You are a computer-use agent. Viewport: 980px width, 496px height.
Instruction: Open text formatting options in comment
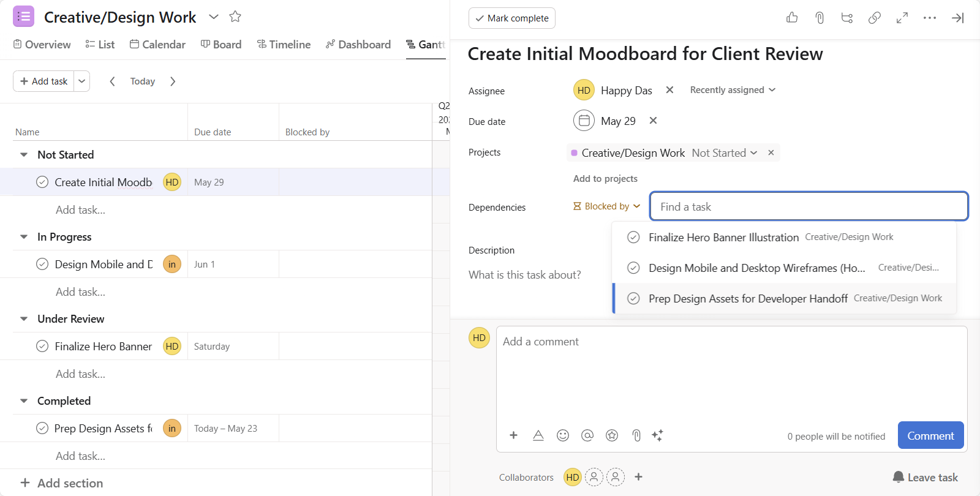point(538,435)
